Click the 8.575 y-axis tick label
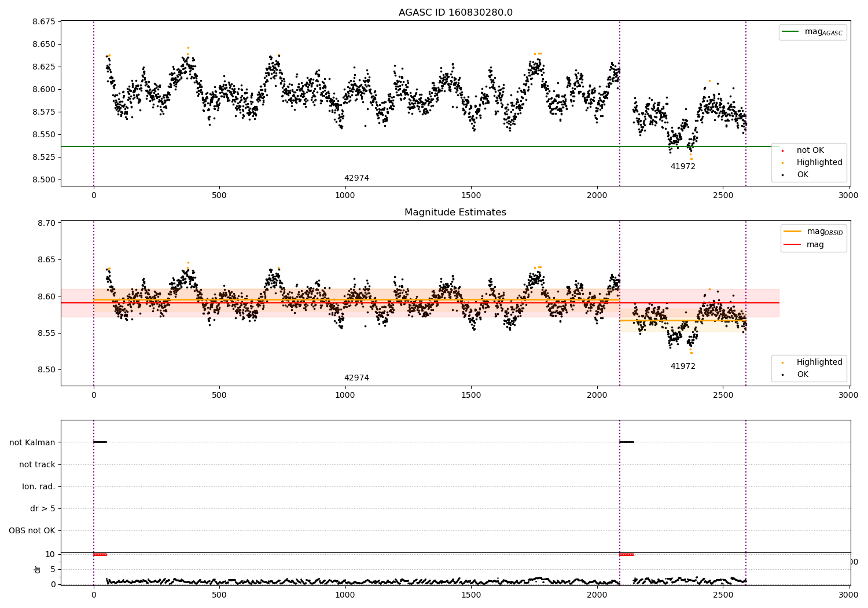Image resolution: width=868 pixels, height=608 pixels. (x=44, y=112)
